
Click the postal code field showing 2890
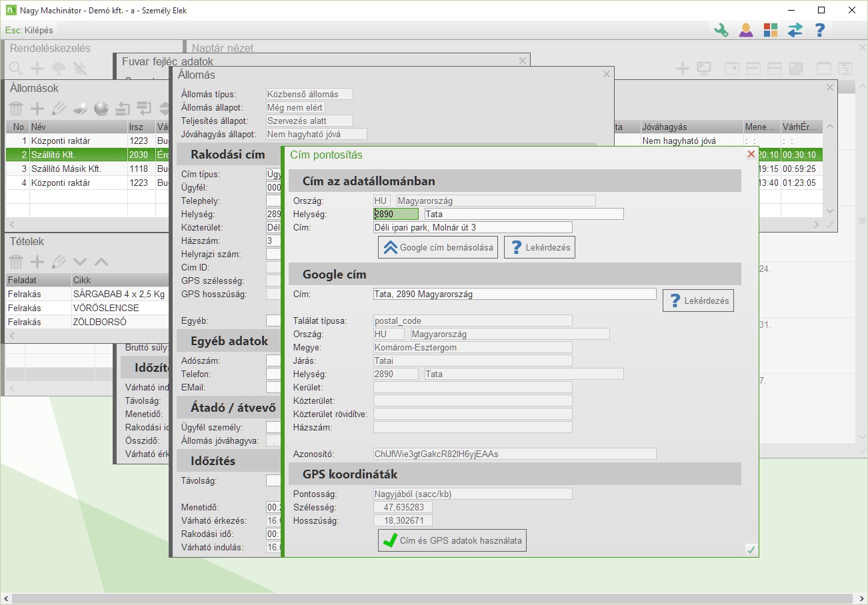tap(396, 214)
